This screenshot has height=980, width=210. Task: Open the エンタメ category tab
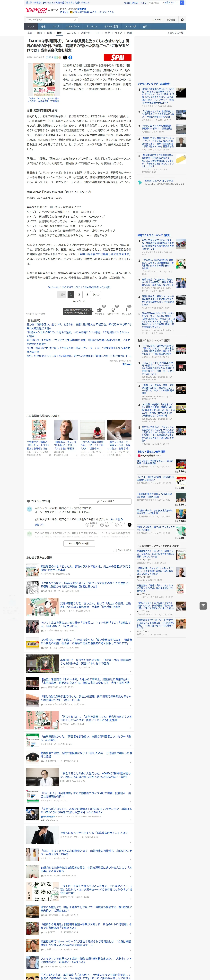71,33
